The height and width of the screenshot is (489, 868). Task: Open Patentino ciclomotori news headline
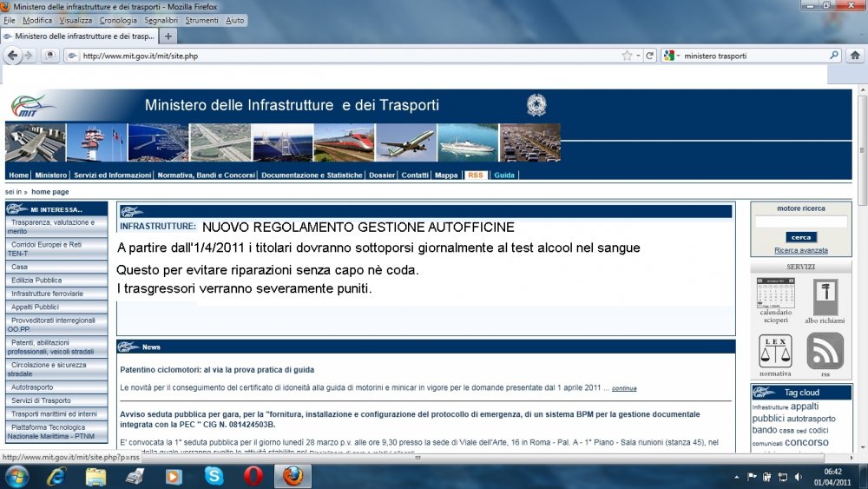click(x=217, y=370)
